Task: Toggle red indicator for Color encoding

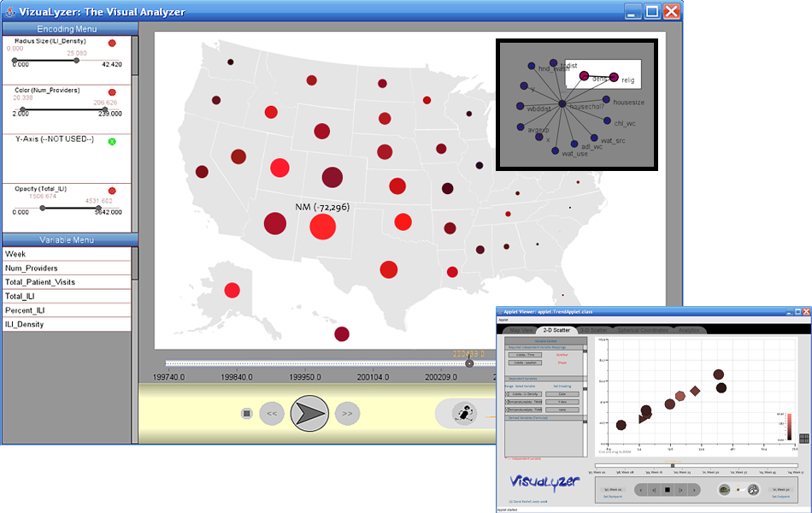Action: tap(112, 91)
